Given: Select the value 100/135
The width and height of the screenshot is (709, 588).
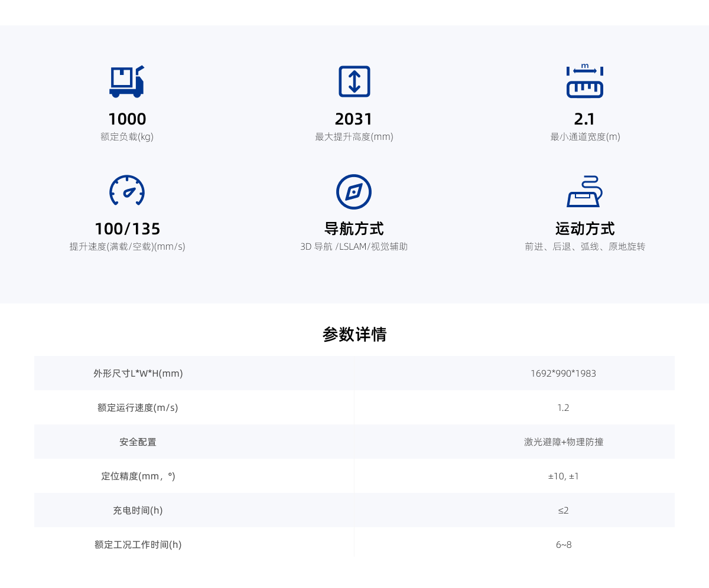Looking at the screenshot, I should tap(127, 229).
